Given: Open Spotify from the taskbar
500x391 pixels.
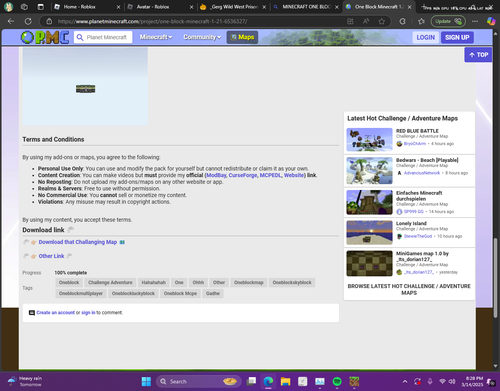Looking at the screenshot, I should [x=337, y=381].
